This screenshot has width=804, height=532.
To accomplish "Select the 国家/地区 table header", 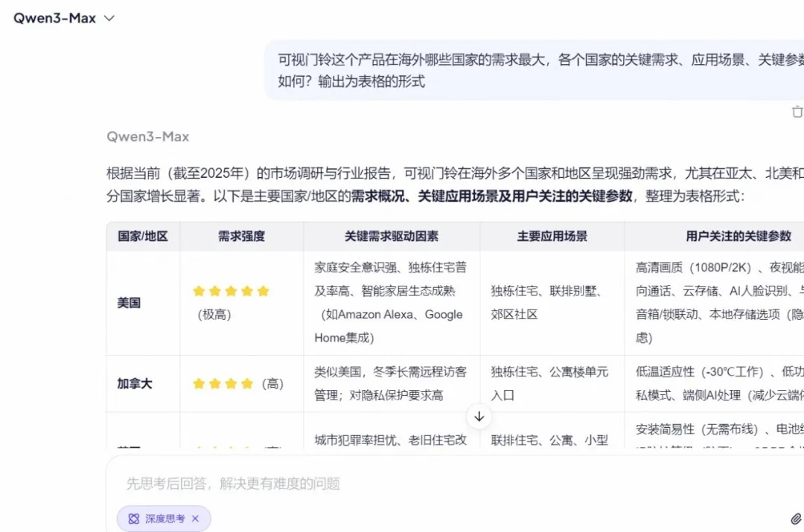I will click(143, 235).
